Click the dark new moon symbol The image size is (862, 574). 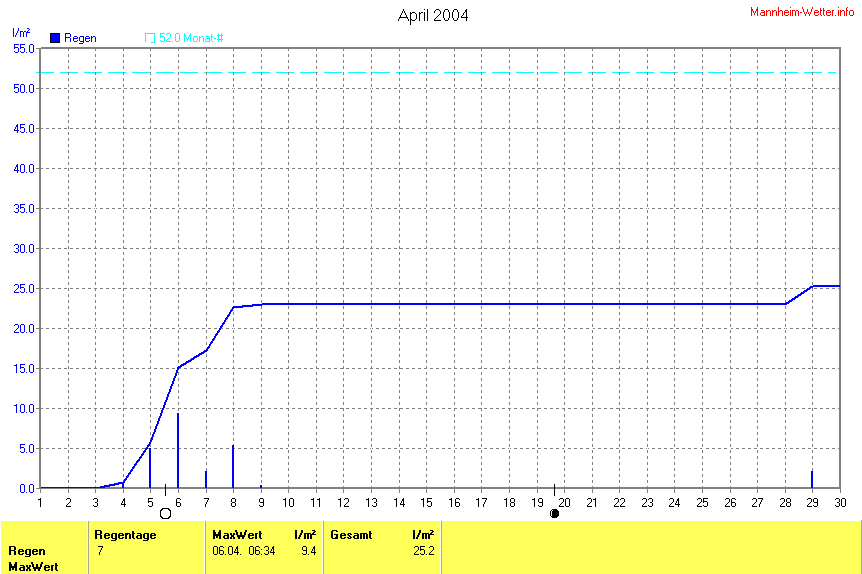coord(554,513)
